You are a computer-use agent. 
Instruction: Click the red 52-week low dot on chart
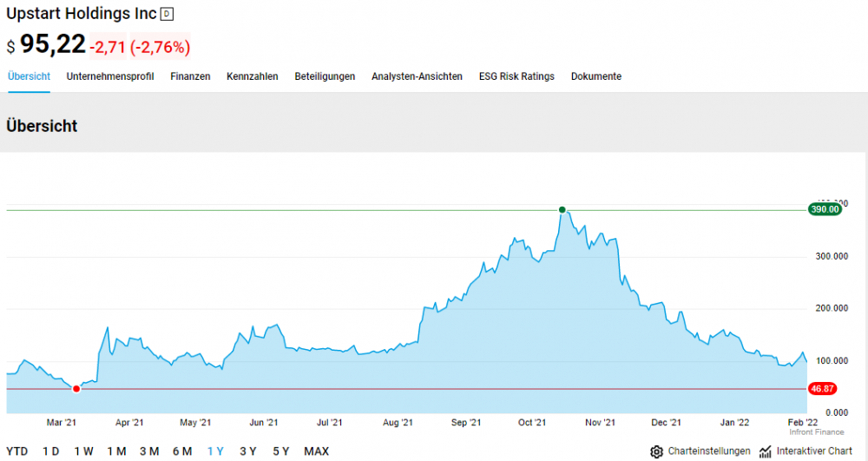point(76,389)
